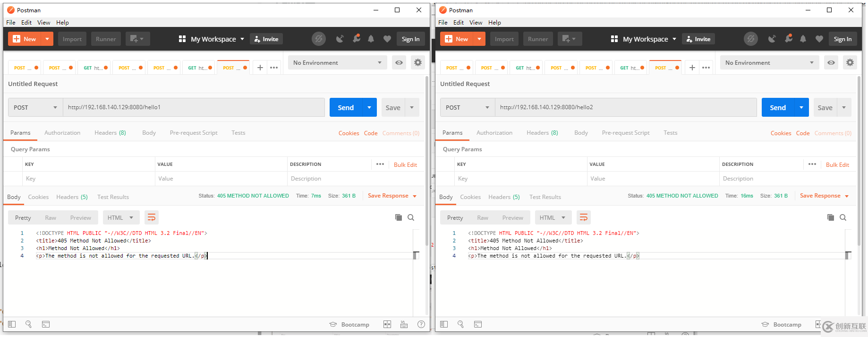Open the File menu in left window
Image resolution: width=868 pixels, height=337 pixels.
11,22
